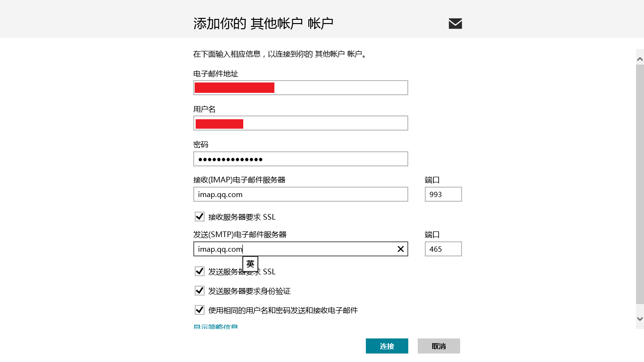This screenshot has width=644, height=362.
Task: Disable 发送服务器要求身份验证 checkbox
Action: tap(199, 291)
